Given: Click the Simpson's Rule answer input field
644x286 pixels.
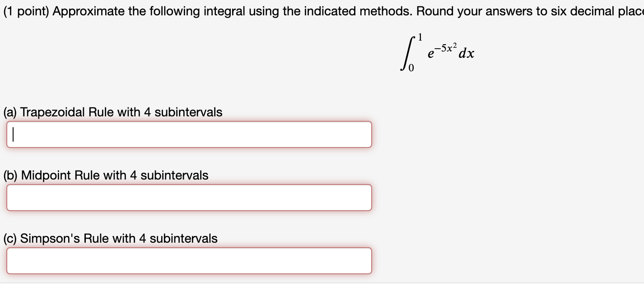Looking at the screenshot, I should pos(190,260).
